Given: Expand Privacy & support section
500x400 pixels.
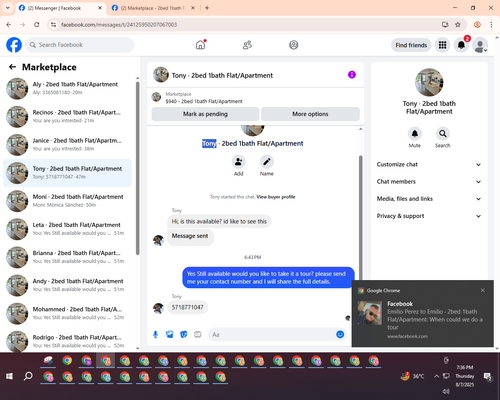Looking at the screenshot, I should click(x=429, y=216).
